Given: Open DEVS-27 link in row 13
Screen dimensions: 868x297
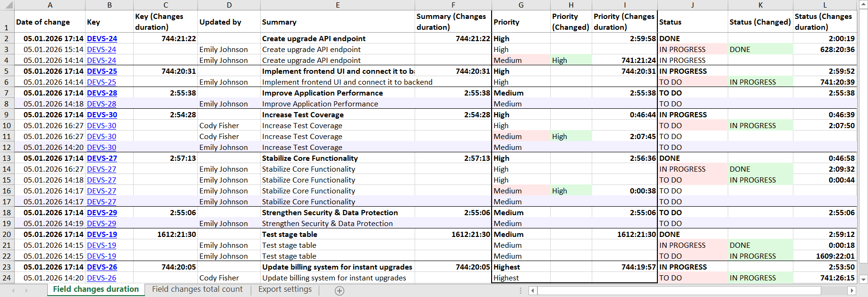Looking at the screenshot, I should point(102,158).
